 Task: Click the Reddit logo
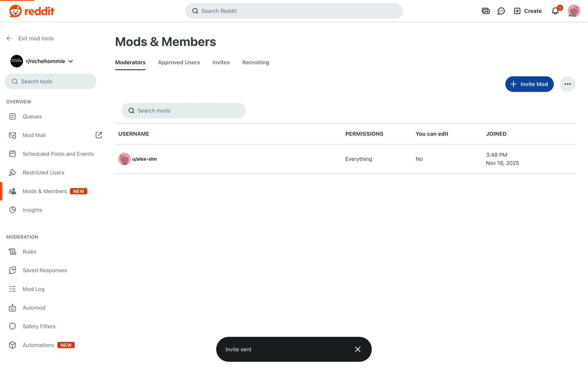(x=32, y=11)
